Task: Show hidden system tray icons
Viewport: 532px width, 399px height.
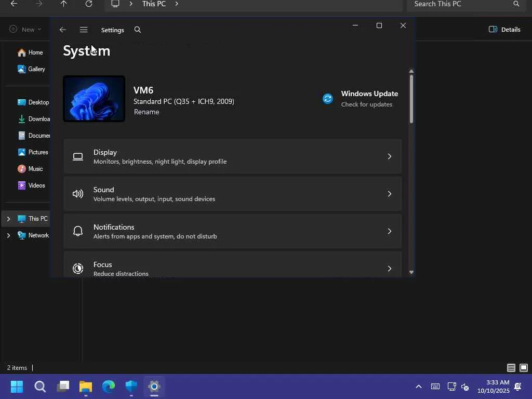Action: [x=419, y=387]
